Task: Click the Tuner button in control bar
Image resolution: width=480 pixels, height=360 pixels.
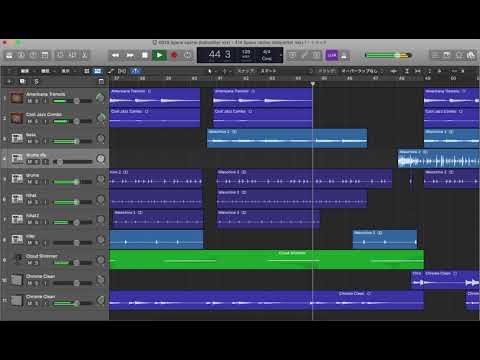Action: point(304,55)
